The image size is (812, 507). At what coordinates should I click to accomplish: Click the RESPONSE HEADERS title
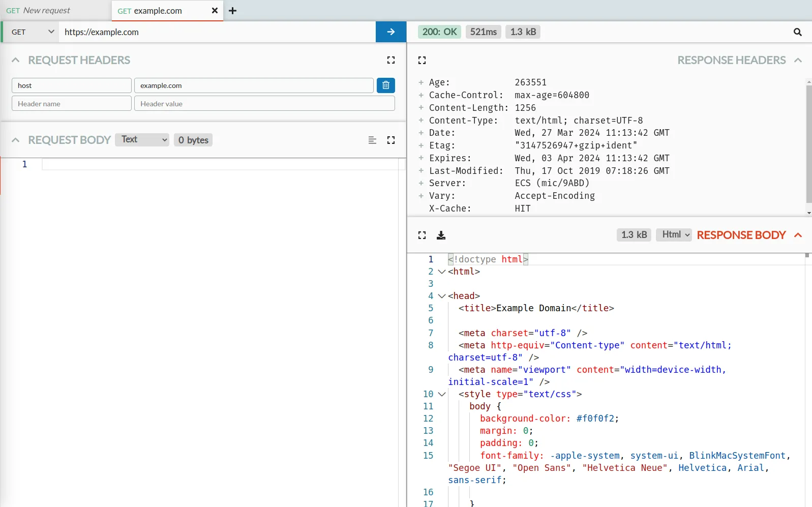tap(732, 60)
